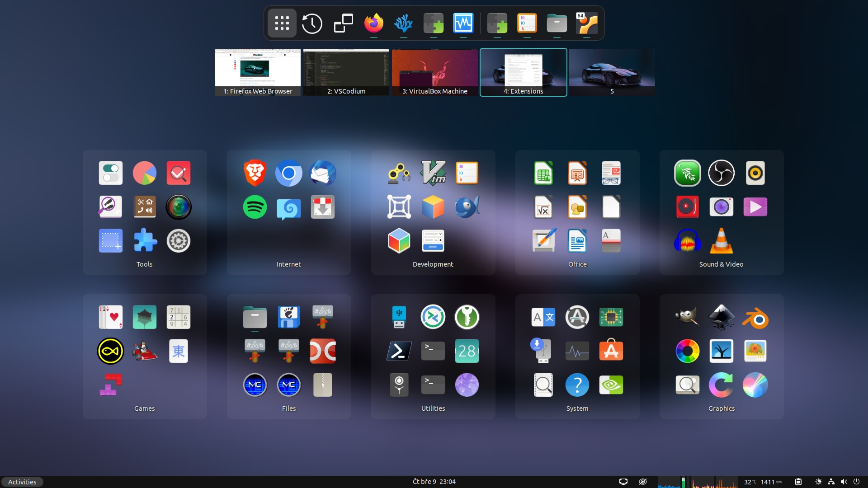Screen dimensions: 868x488
Task: Click the Activities button
Action: (x=22, y=482)
